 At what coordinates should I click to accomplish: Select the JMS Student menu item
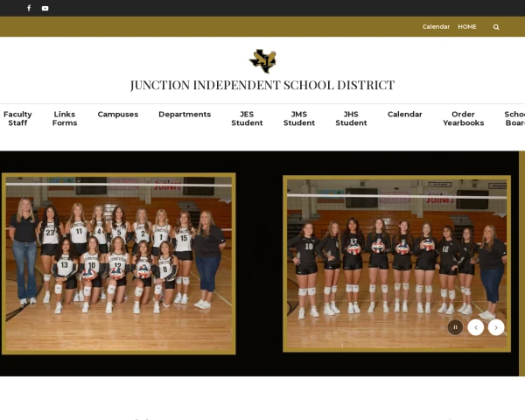click(x=299, y=119)
